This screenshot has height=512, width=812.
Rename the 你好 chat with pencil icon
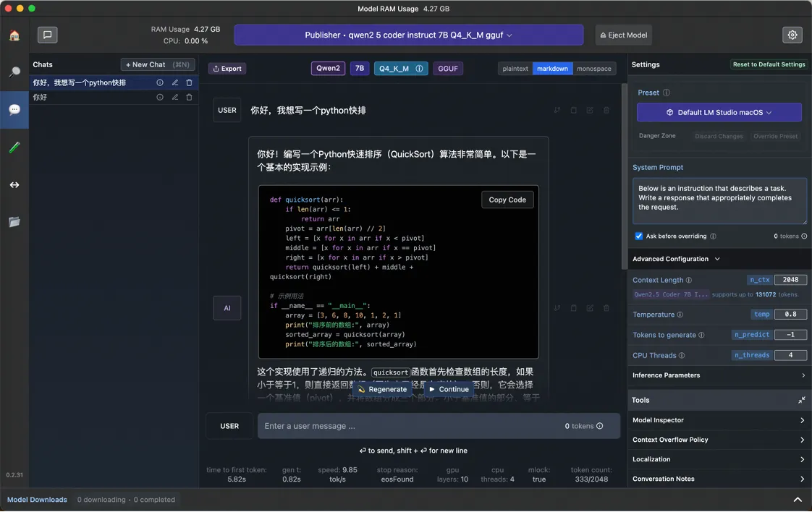[x=175, y=98]
